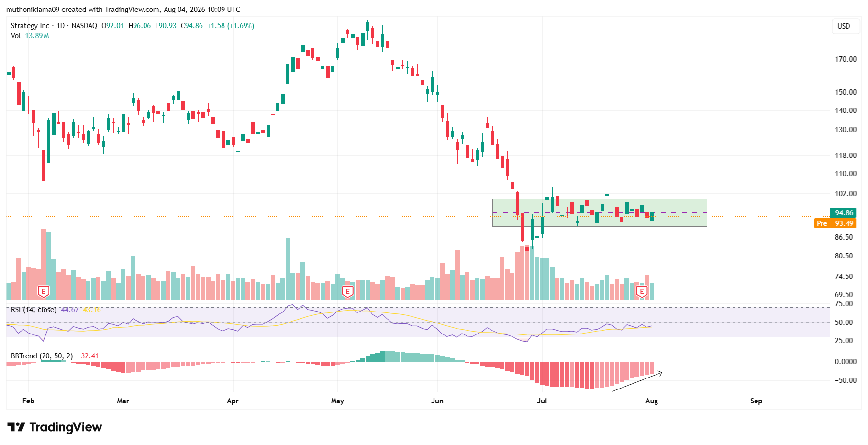Select the Strategy Inc symbol title

(x=30, y=26)
